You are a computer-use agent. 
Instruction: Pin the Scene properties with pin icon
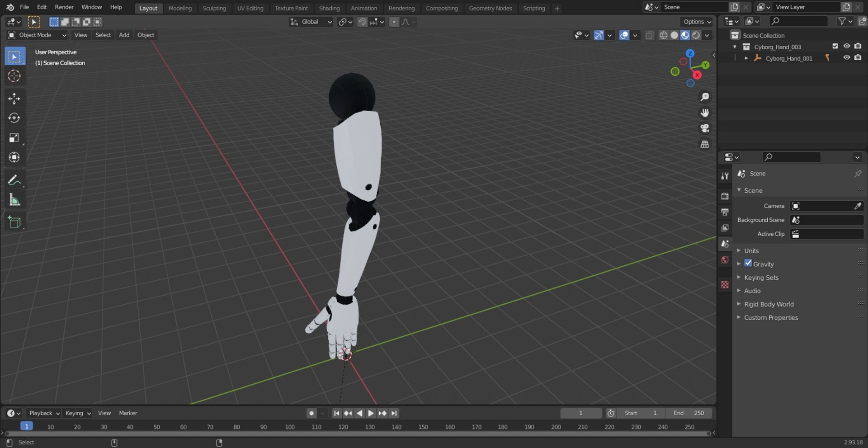[858, 174]
